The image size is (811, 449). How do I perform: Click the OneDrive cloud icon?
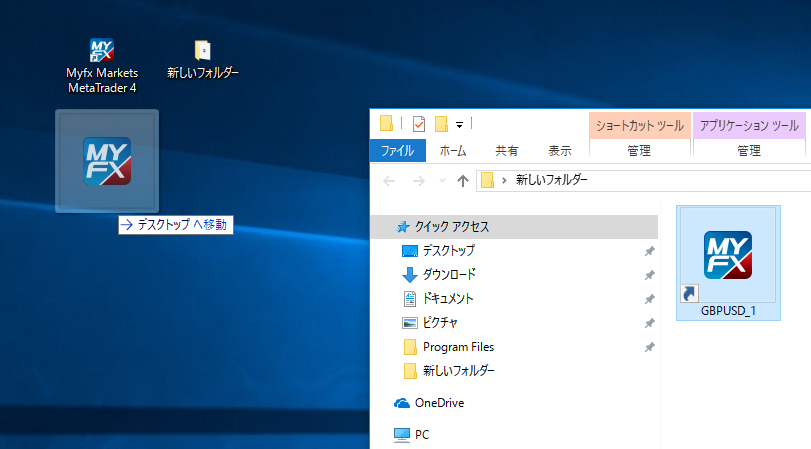point(402,403)
